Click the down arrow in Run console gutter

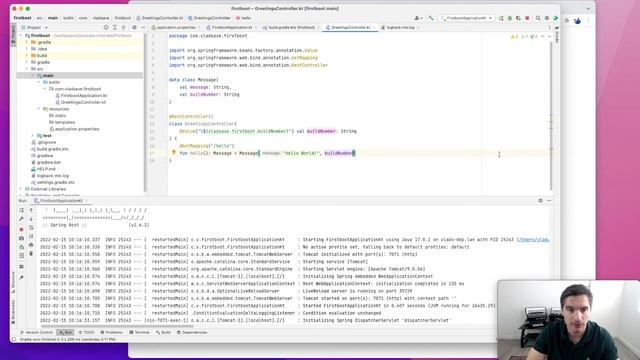[x=31, y=219]
